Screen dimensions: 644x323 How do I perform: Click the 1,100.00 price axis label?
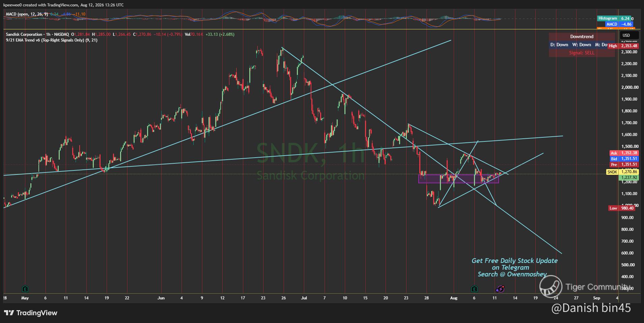[x=629, y=194]
